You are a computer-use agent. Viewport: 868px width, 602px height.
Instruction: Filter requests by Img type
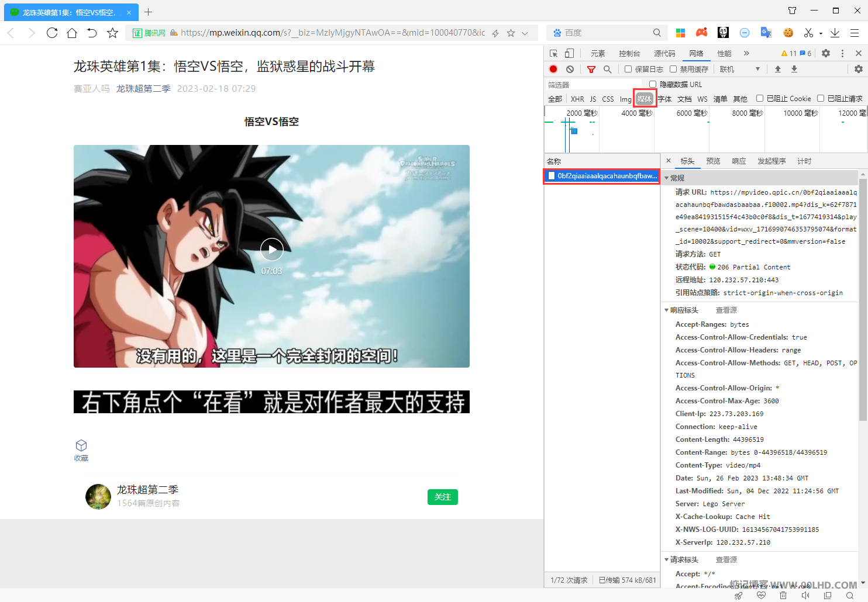[x=626, y=99]
